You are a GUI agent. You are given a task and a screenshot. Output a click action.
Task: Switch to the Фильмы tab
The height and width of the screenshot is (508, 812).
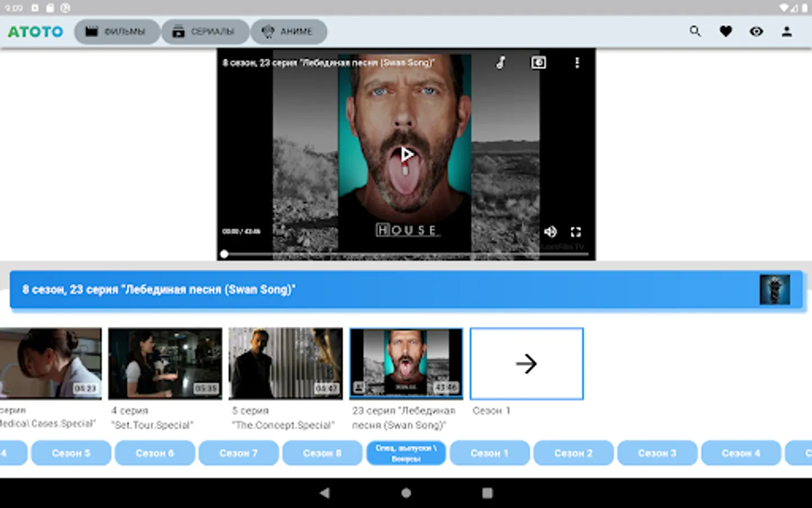click(116, 32)
